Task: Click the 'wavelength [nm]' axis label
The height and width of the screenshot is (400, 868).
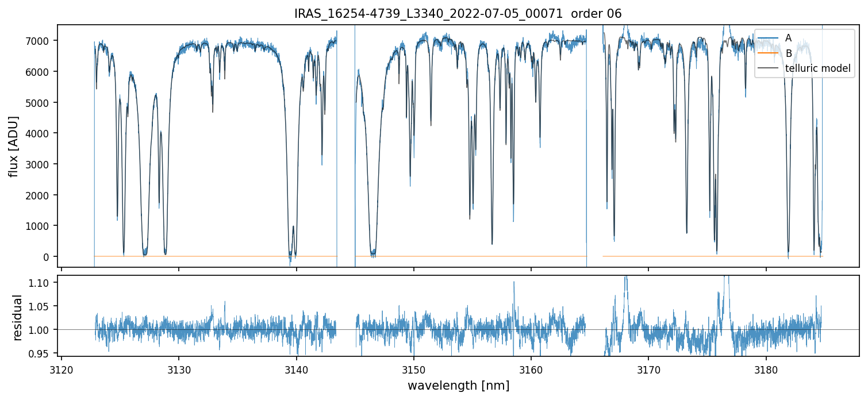Action: click(x=458, y=386)
